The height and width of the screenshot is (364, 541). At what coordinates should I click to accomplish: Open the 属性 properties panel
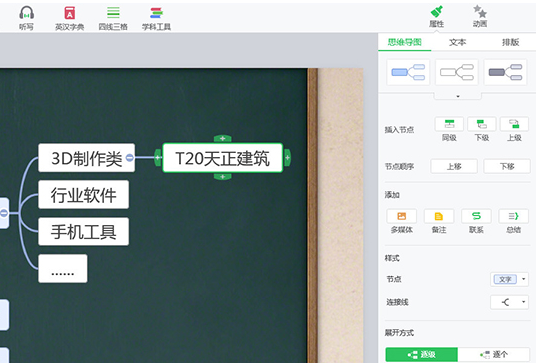(436, 17)
